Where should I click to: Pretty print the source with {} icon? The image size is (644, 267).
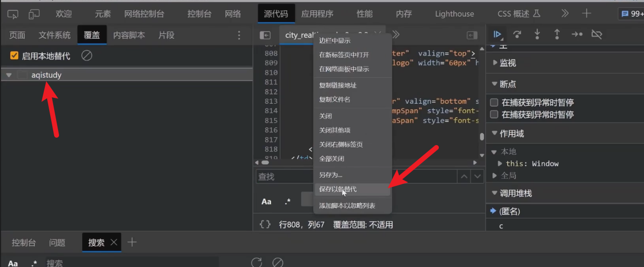pos(265,225)
